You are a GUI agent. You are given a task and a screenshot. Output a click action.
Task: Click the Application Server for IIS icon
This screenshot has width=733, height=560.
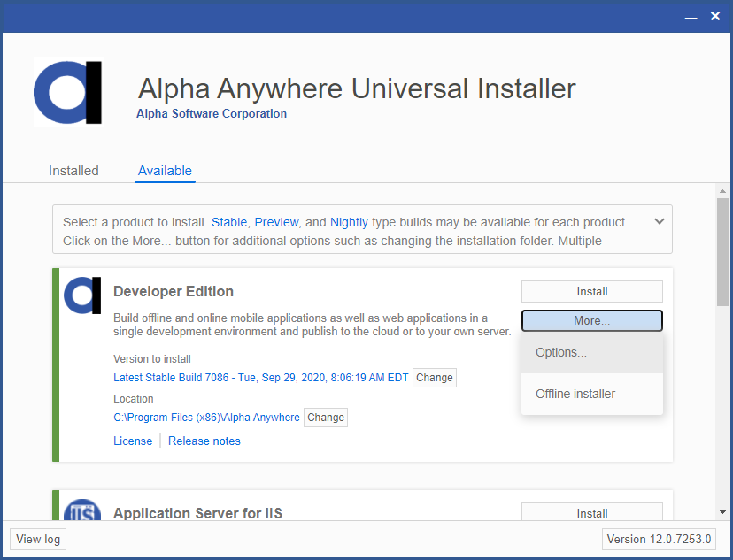(82, 510)
